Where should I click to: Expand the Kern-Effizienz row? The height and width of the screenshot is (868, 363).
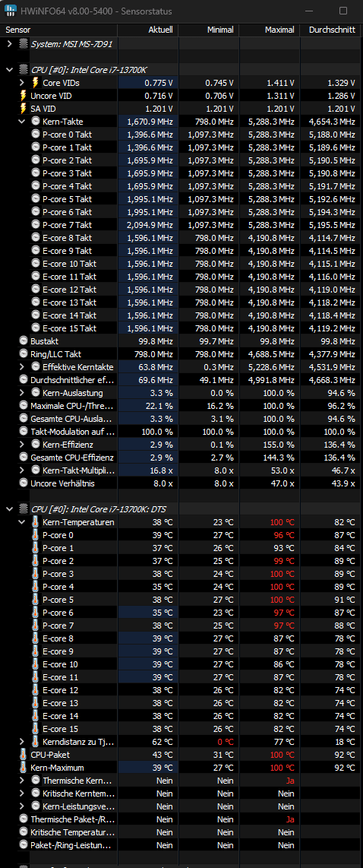[x=21, y=445]
